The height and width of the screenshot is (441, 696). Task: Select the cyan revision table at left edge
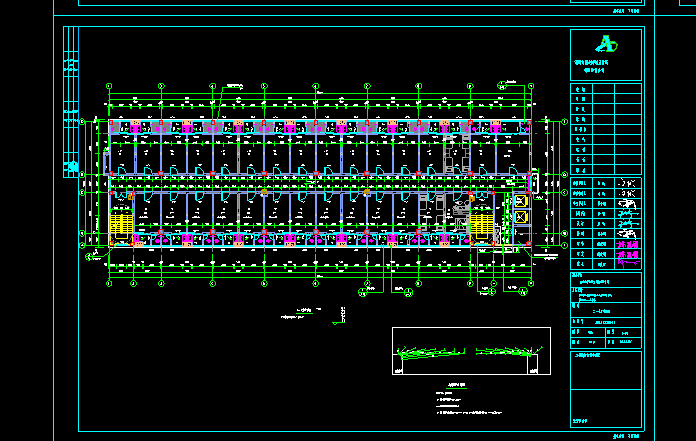click(71, 102)
